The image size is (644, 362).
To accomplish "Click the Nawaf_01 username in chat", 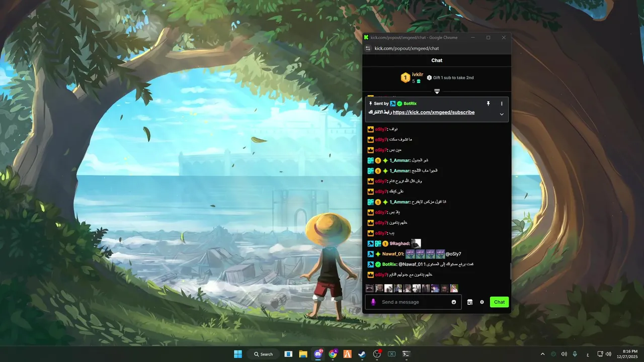I will (x=393, y=254).
